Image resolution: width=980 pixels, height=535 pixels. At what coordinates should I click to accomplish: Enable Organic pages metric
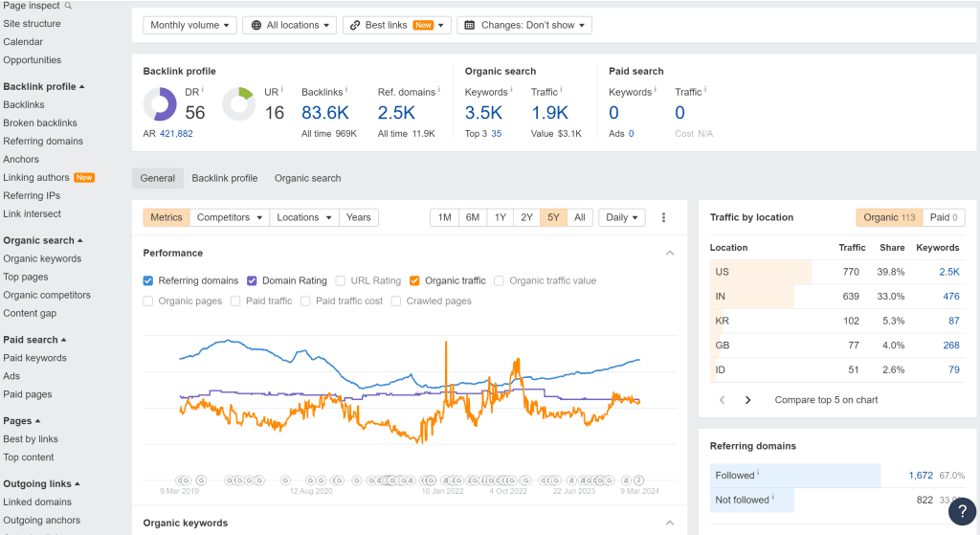click(148, 301)
